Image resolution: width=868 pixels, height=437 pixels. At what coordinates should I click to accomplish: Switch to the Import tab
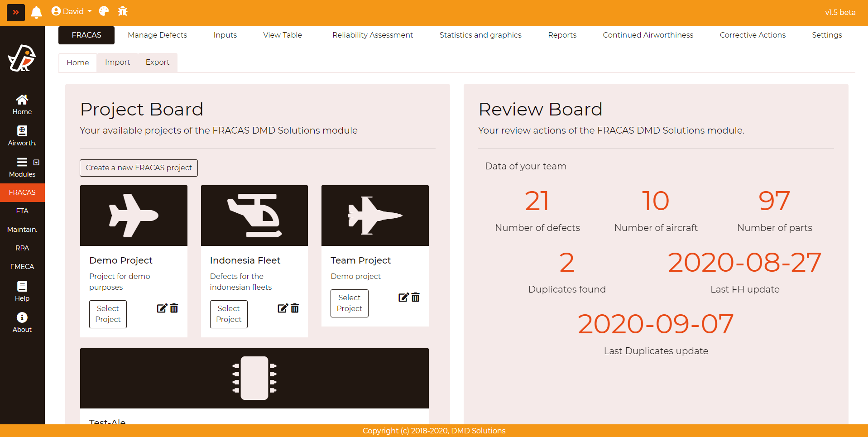pos(117,62)
